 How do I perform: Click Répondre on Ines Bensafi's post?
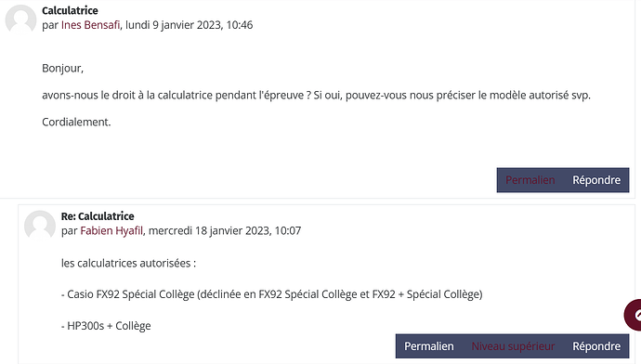click(x=596, y=180)
